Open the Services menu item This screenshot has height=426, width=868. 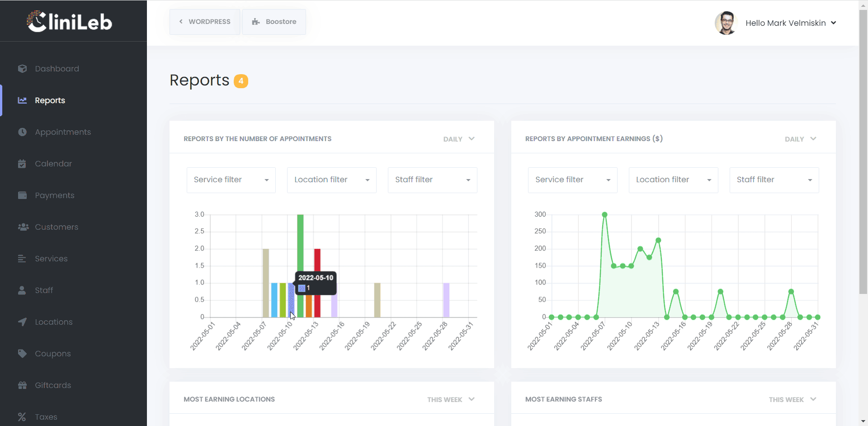tap(51, 259)
